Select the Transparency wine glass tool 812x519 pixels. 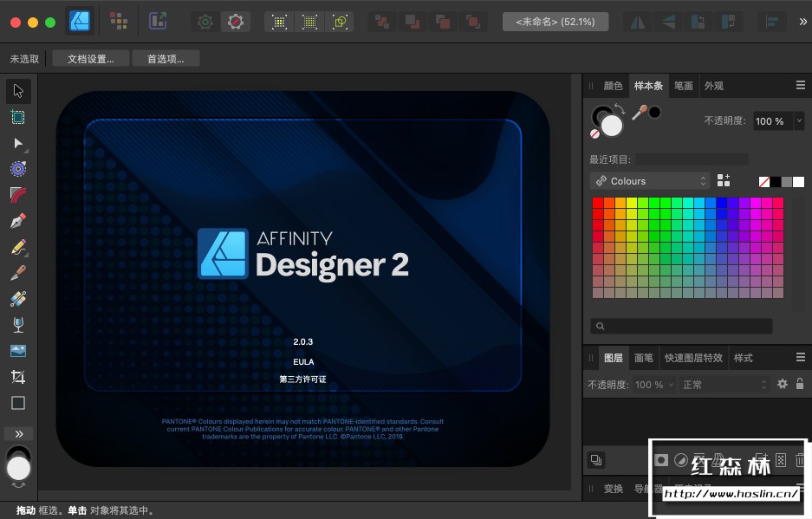pyautogui.click(x=18, y=325)
